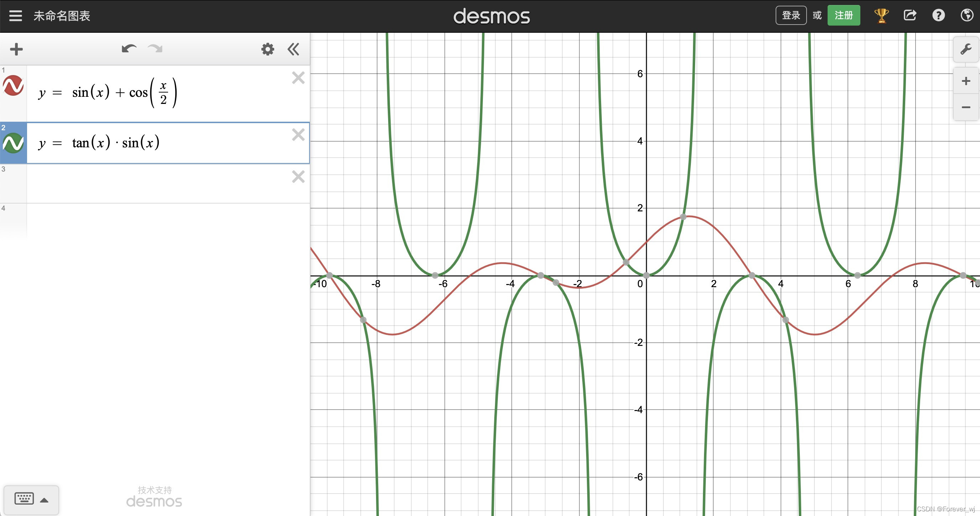
Task: Click the intersection point near the red curve's peak
Action: (x=683, y=217)
